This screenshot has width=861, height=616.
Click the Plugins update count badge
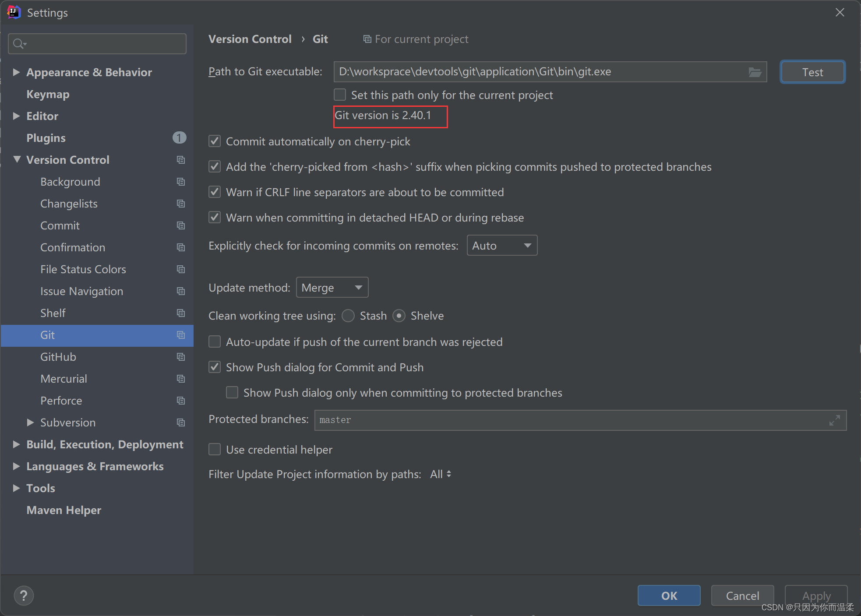[x=179, y=138]
